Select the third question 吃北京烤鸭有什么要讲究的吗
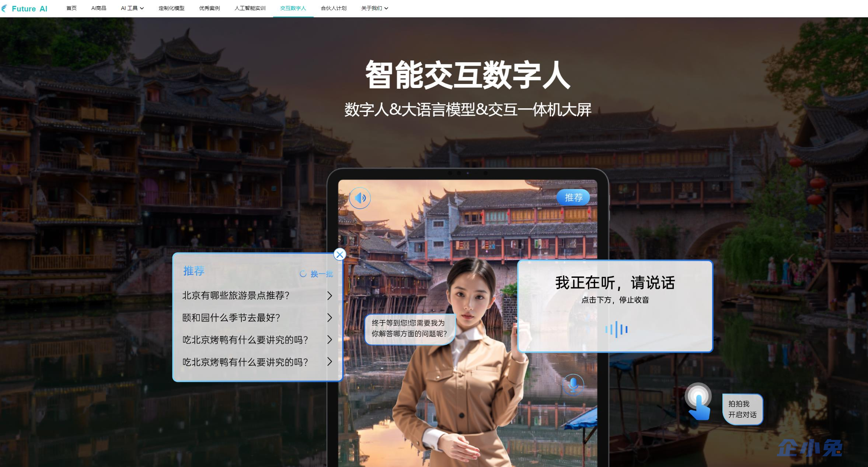Image resolution: width=868 pixels, height=467 pixels. [x=245, y=340]
